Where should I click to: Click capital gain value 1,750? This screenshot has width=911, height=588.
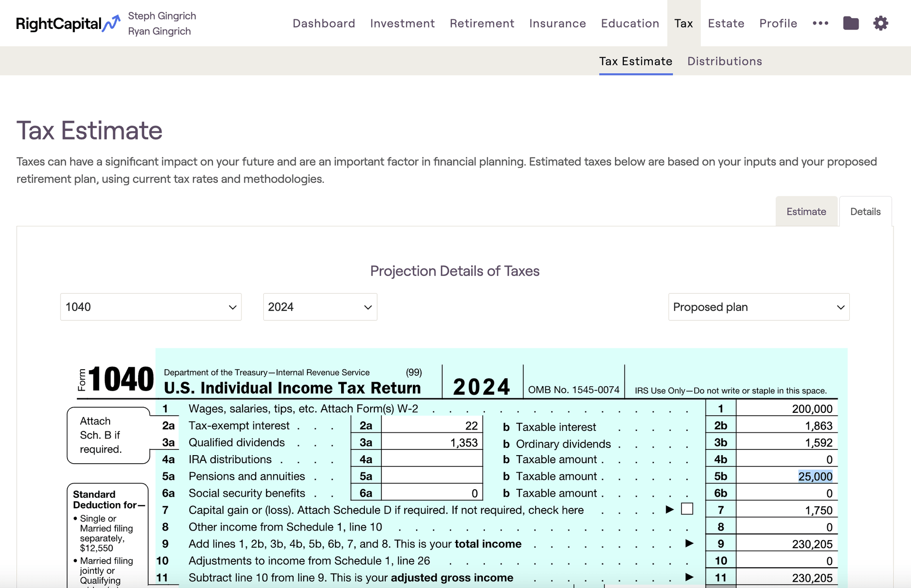pos(818,510)
